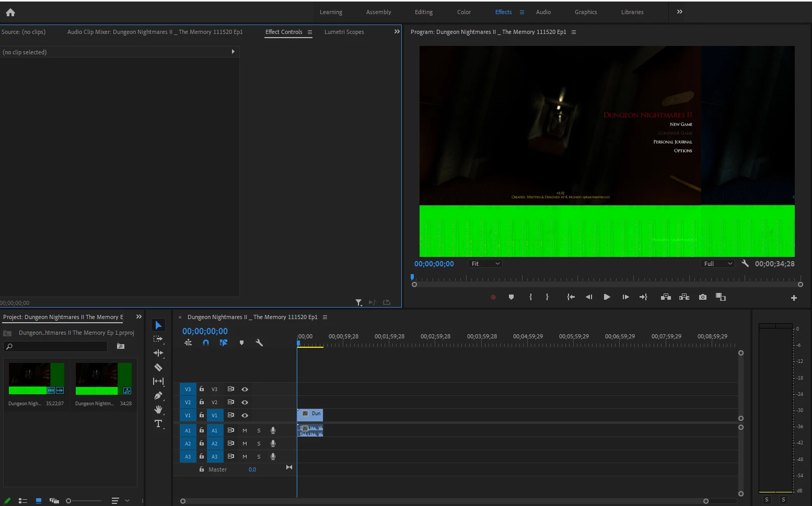Toggle insert sequences as nests
This screenshot has height=506, width=812.
point(188,343)
